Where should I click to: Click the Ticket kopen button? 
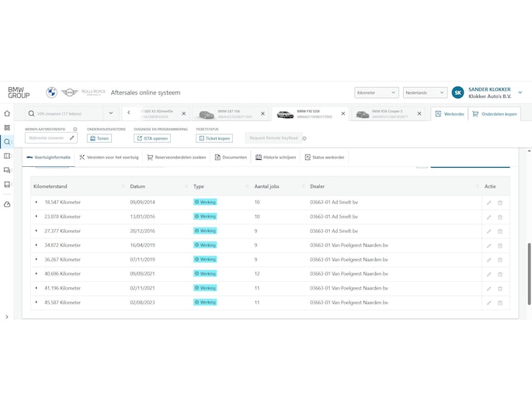[214, 138]
